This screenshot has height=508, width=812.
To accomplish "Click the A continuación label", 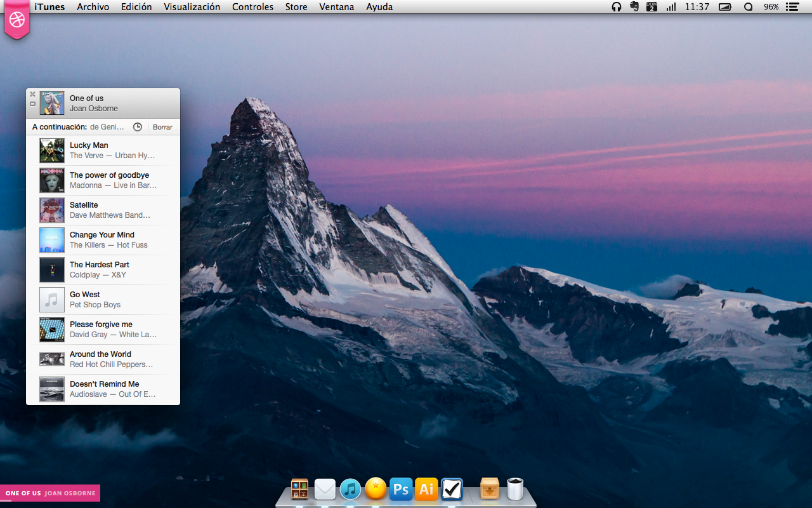I will coord(59,127).
